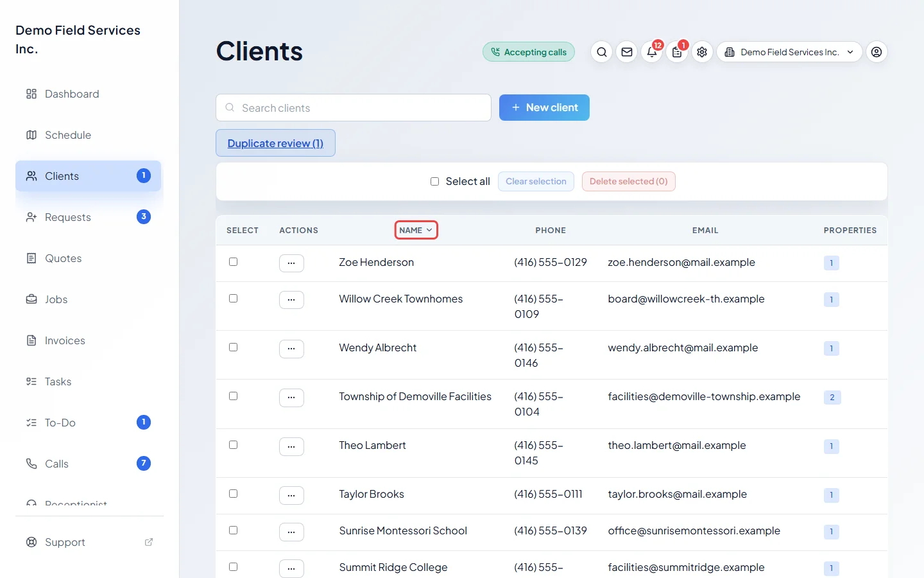Open the search magnifier icon in header
This screenshot has width=924, height=578.
601,52
